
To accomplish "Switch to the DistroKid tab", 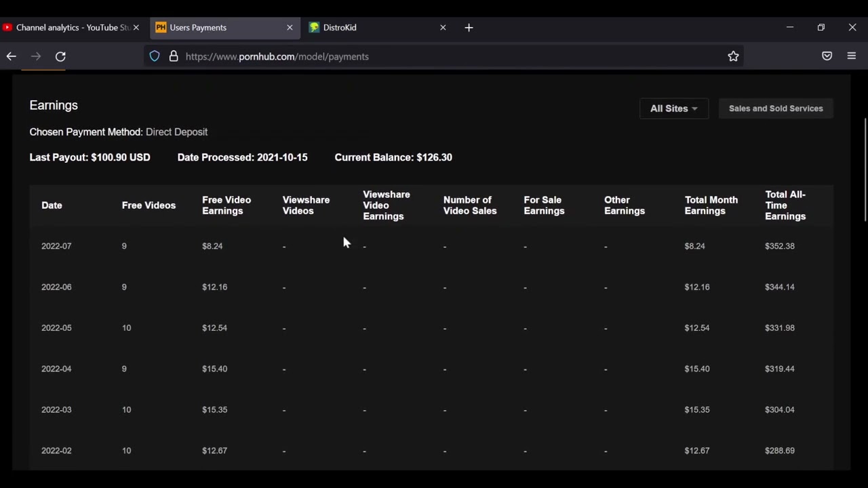I will [378, 28].
